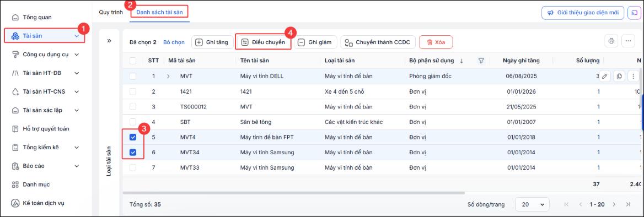Toggle the select-all header checkbox
Image resolution: width=644 pixels, height=217 pixels.
[133, 61]
